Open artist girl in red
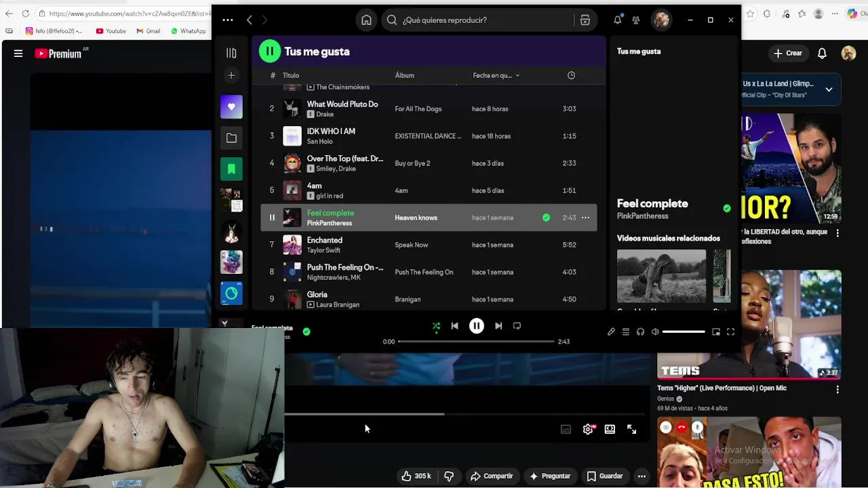Screen dimensions: 868x488 point(330,196)
